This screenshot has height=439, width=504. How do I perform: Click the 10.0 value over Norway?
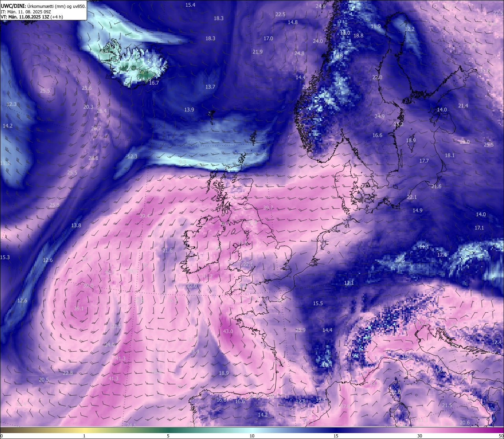pyautogui.click(x=345, y=33)
